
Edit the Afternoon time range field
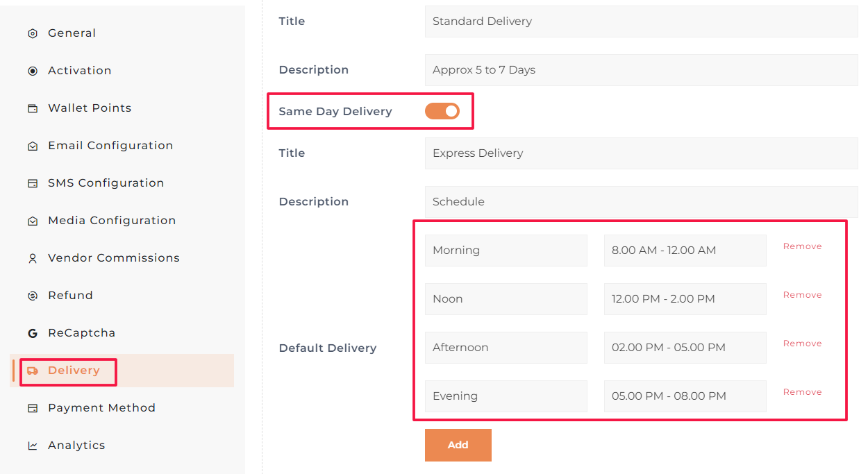pos(685,348)
